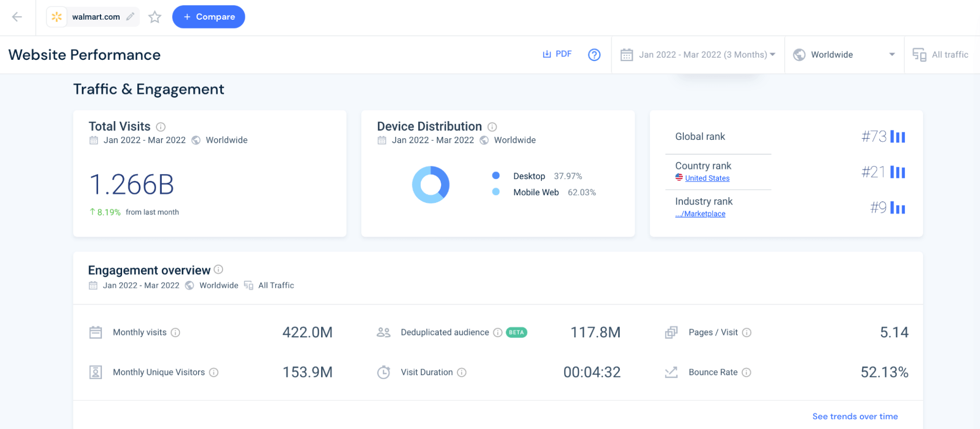The height and width of the screenshot is (429, 980).
Task: Click the Bounce Rate arrow icon
Action: click(671, 372)
